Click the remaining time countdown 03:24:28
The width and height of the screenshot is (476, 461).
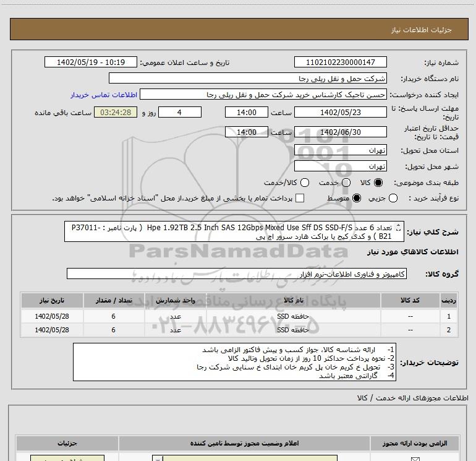(x=116, y=112)
